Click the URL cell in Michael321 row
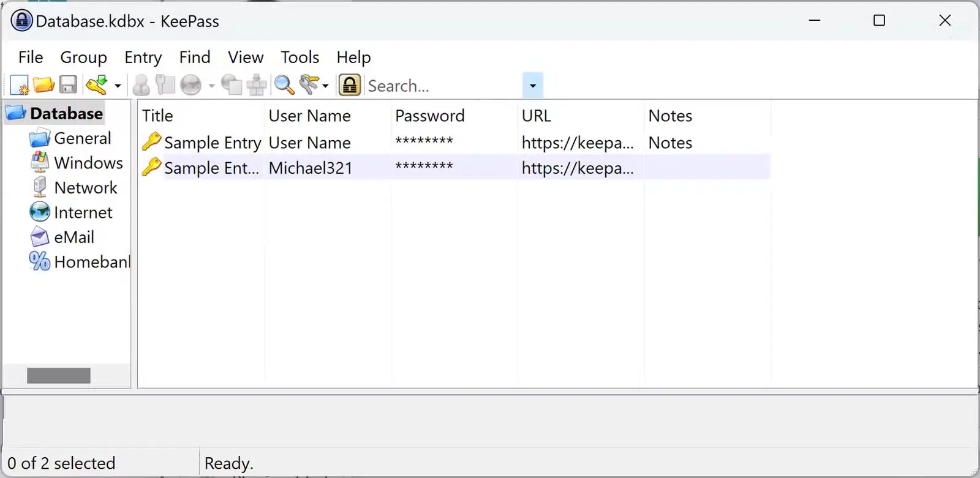 [x=578, y=168]
